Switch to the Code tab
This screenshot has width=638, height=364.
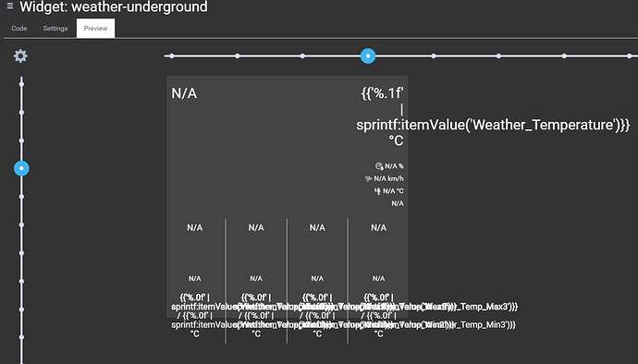tap(19, 29)
